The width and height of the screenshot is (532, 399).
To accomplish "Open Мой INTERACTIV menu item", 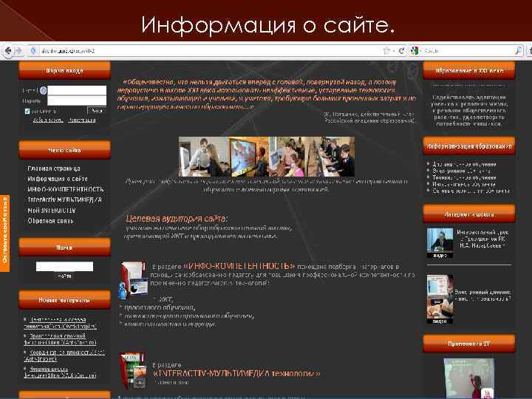I will [52, 211].
